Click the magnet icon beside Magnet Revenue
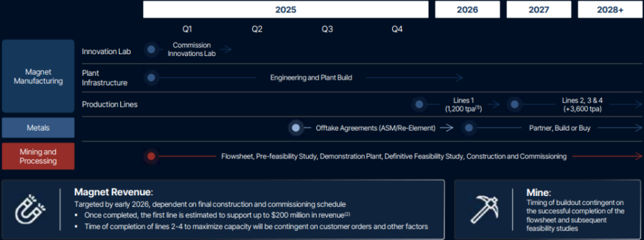The image size is (644, 240). coord(30,209)
